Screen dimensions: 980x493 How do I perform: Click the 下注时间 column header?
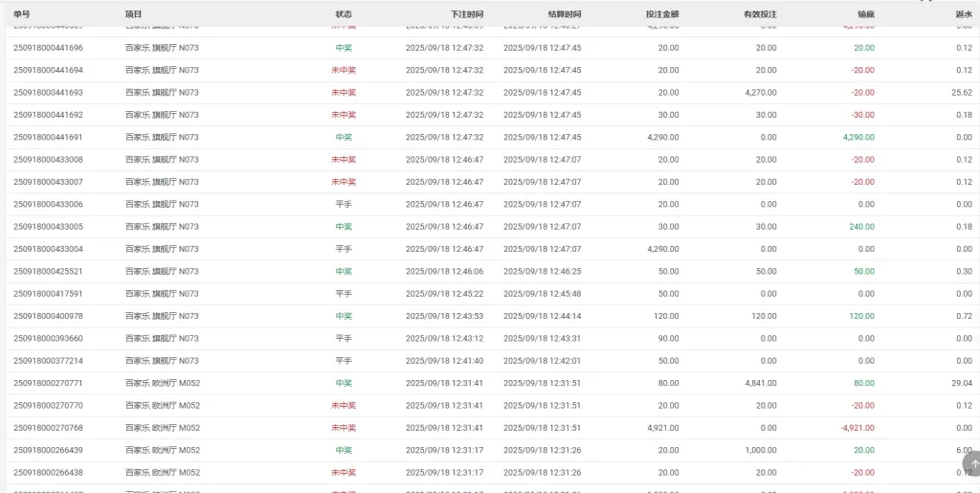[x=467, y=14]
